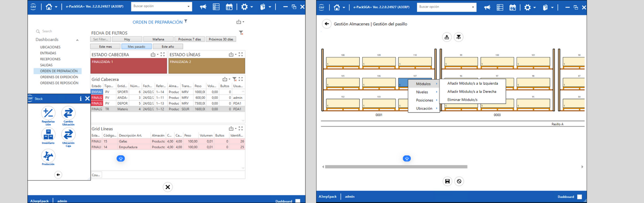Collapse the Dashboards section in sidebar
644x203 pixels.
77,40
